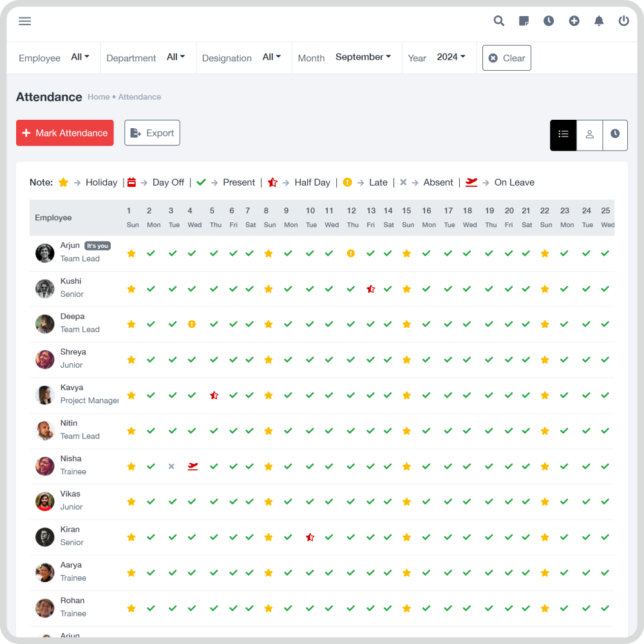
Task: Click Kavya's half day icon on day 5
Action: pos(214,395)
